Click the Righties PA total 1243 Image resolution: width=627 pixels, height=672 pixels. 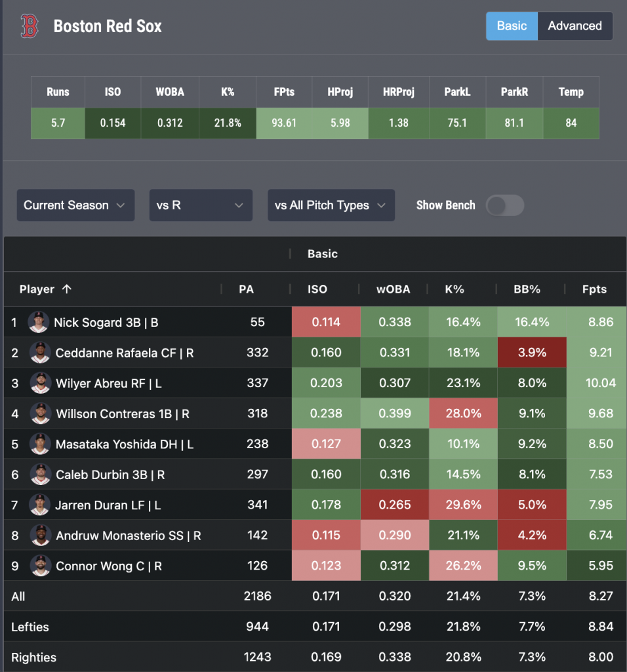coord(257,656)
